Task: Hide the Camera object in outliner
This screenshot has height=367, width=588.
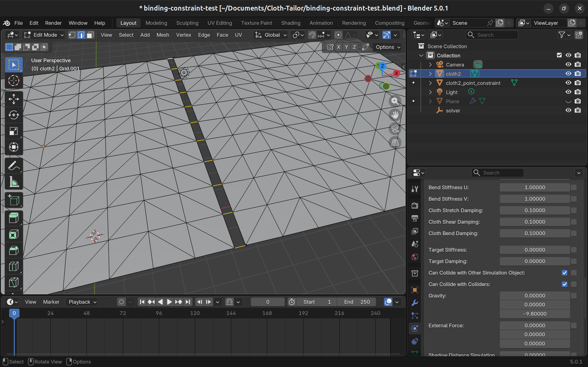Action: pos(568,64)
